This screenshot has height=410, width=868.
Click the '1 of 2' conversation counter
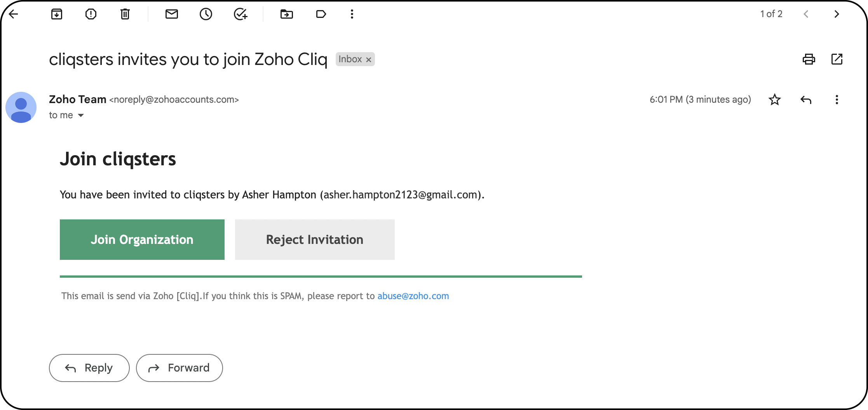coord(771,14)
